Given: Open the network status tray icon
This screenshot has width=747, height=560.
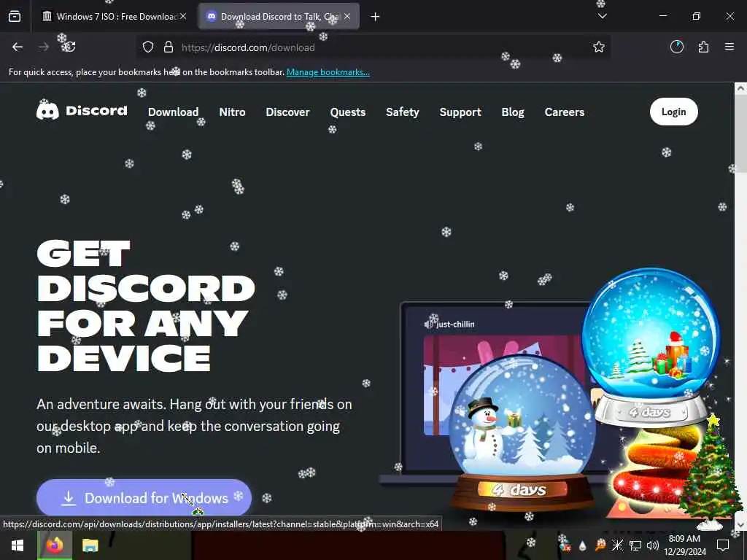Looking at the screenshot, I should point(635,545).
